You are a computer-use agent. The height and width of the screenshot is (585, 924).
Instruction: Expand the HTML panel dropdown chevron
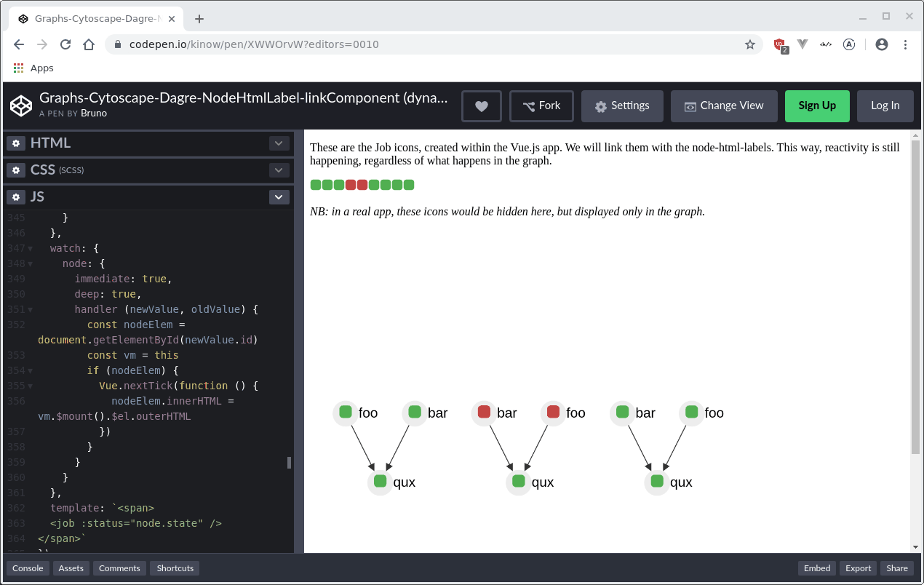279,143
